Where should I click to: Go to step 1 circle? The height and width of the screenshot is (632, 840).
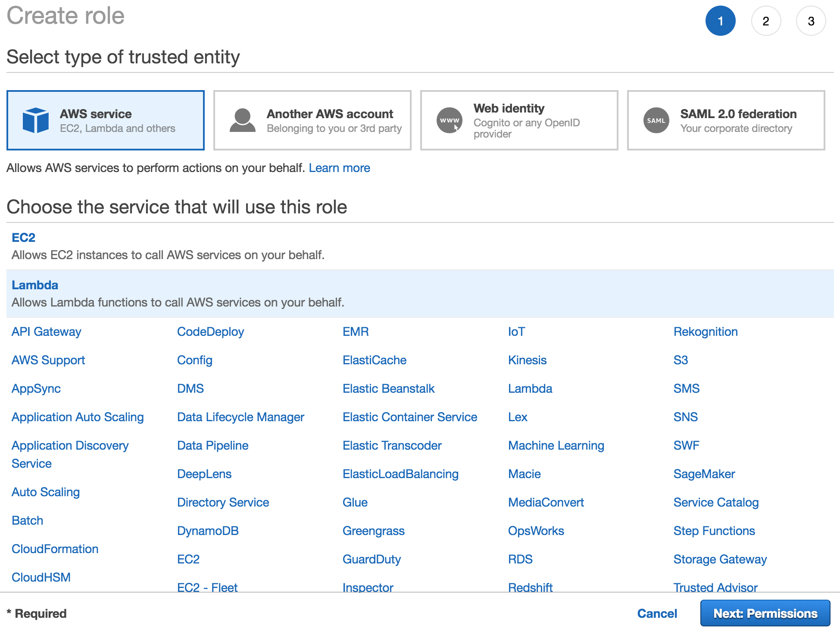pos(720,21)
